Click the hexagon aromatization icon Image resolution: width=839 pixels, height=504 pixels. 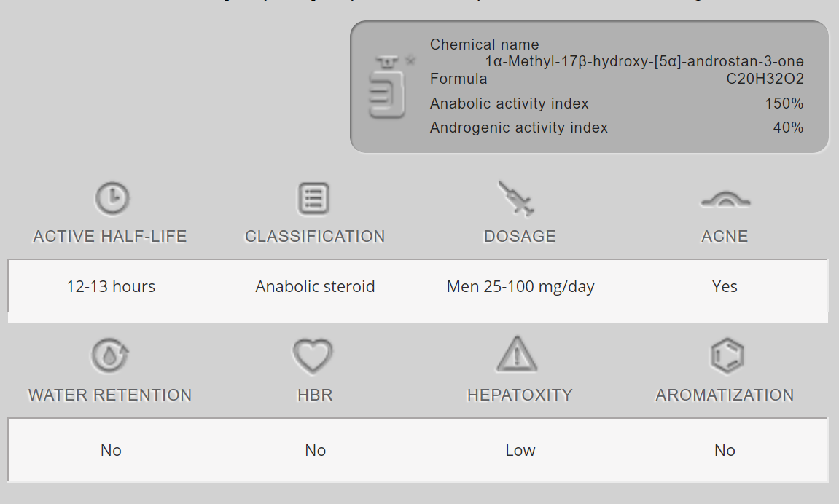(x=726, y=356)
